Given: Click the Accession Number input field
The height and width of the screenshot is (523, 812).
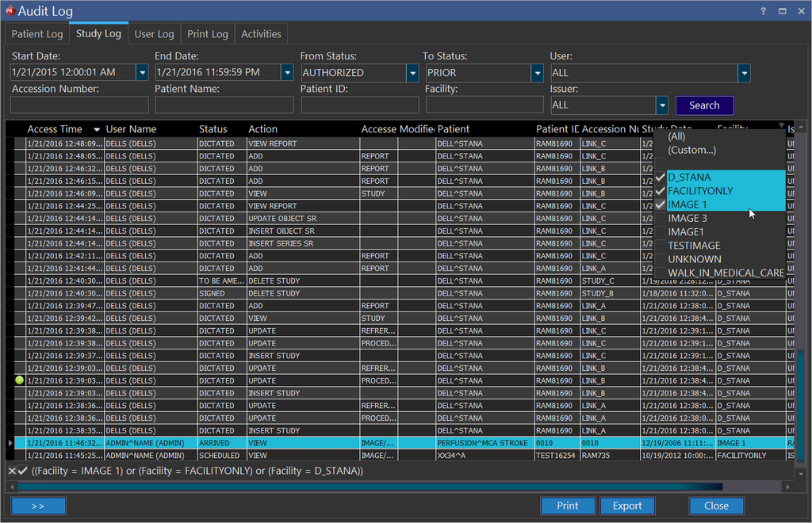Looking at the screenshot, I should pyautogui.click(x=80, y=105).
